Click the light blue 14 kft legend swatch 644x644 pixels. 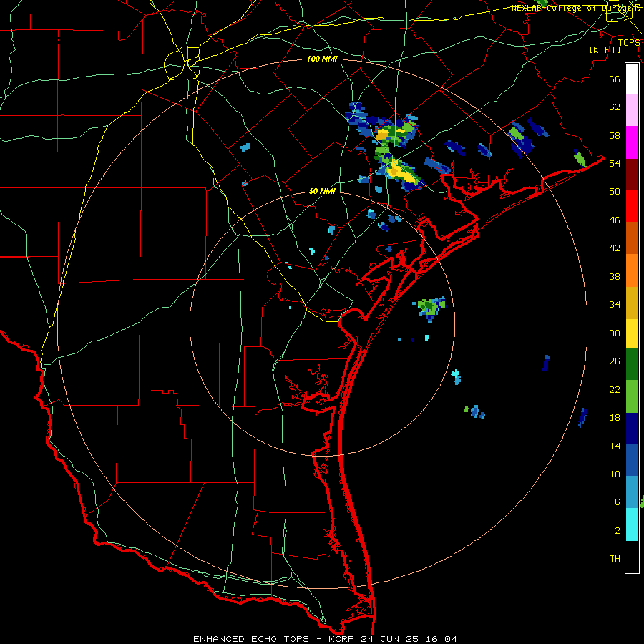pos(632,492)
